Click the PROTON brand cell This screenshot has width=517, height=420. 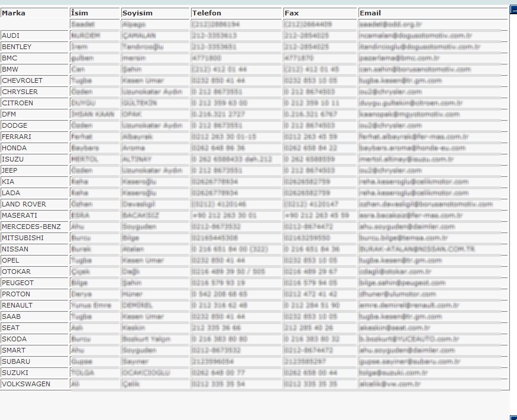pyautogui.click(x=34, y=294)
